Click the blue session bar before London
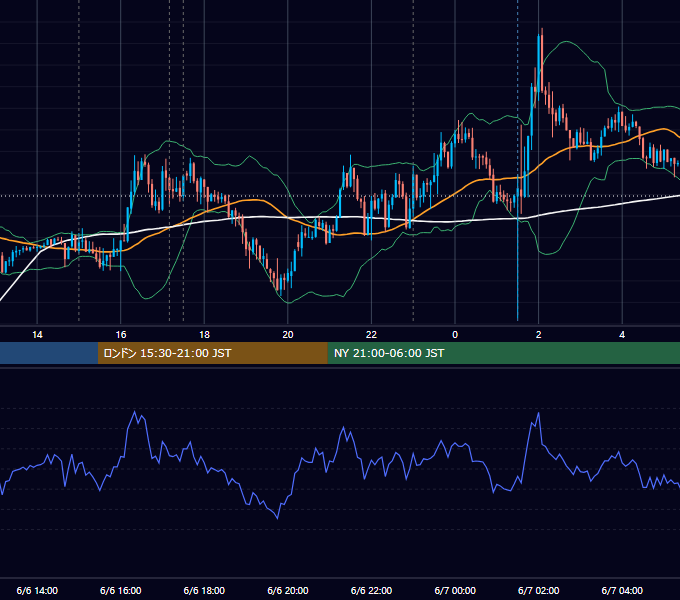Viewport: 680px width, 600px height. 49,353
